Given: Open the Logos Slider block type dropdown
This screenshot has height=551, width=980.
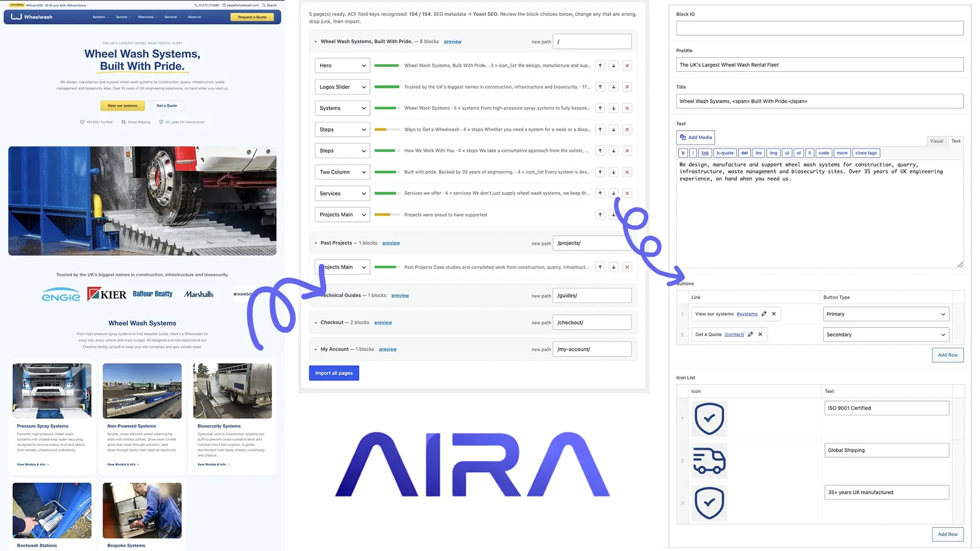Looking at the screenshot, I should pos(342,87).
